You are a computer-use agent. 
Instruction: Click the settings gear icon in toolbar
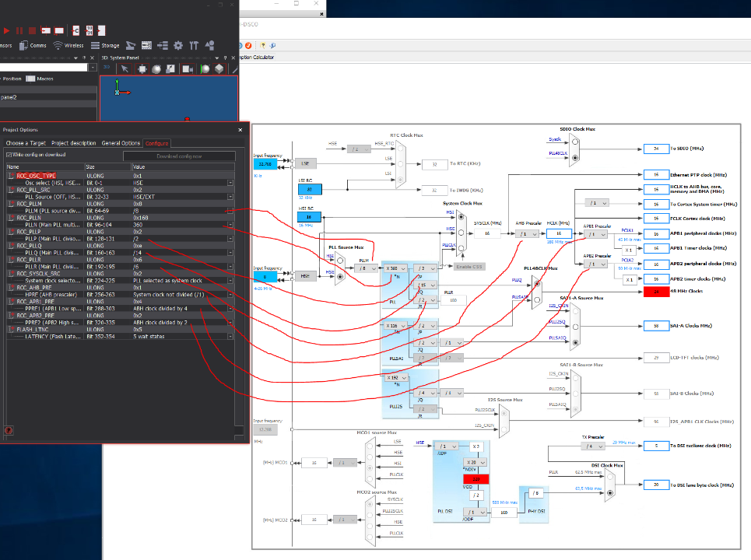tap(178, 46)
